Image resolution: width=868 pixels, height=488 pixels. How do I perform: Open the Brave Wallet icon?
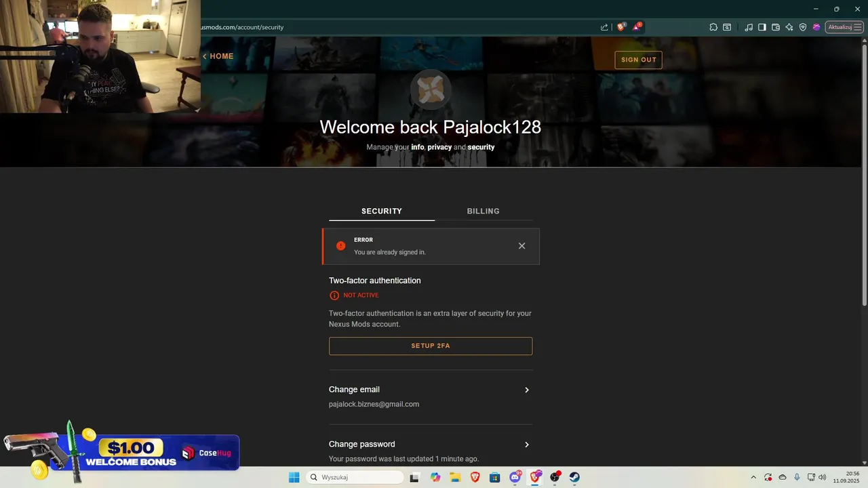click(x=776, y=27)
